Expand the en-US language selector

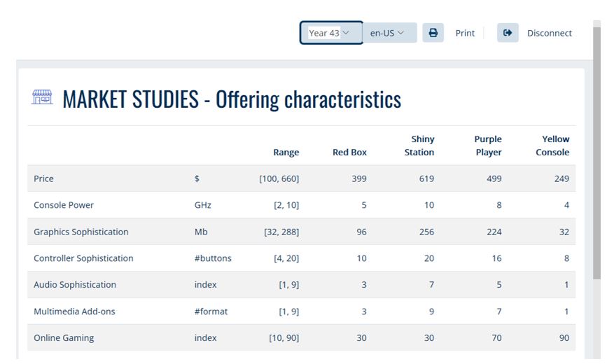[389, 33]
